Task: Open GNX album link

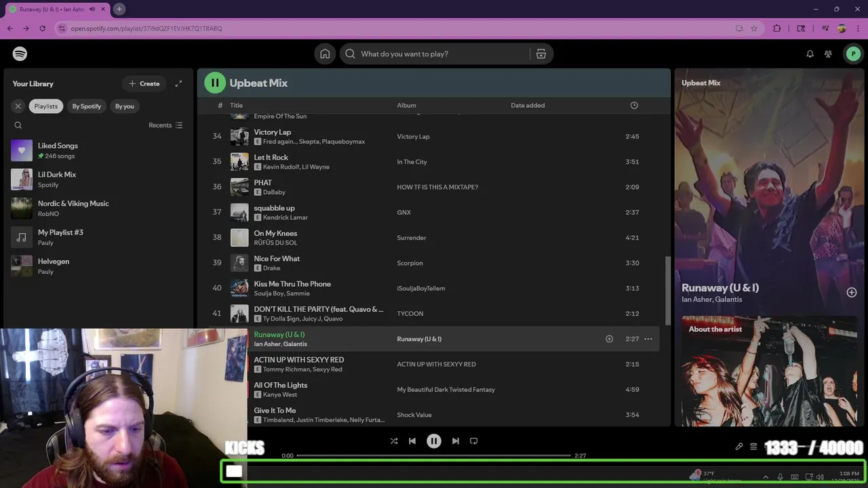Action: tap(403, 212)
